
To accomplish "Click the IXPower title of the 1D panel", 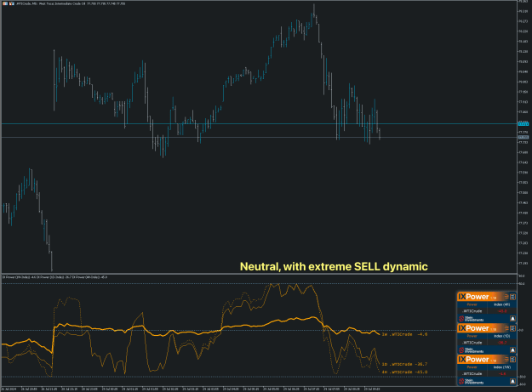I will tap(473, 328).
